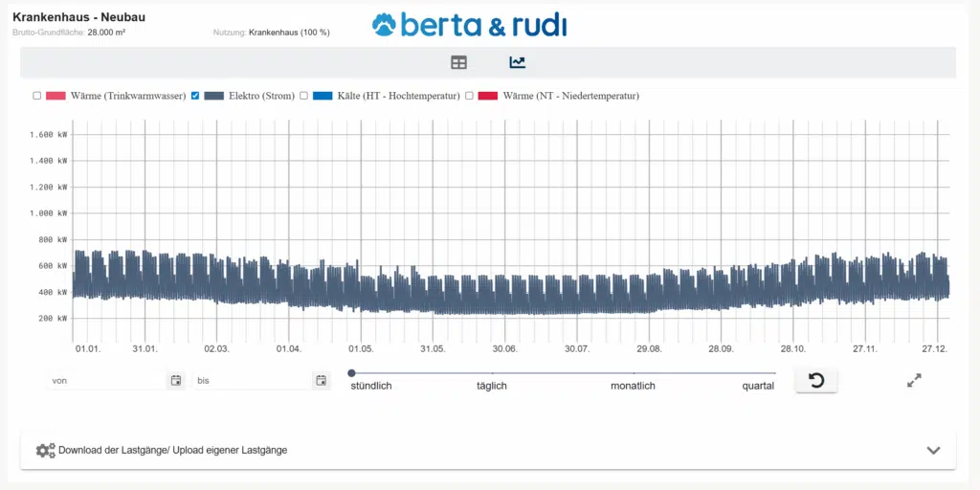Click the reset circular arrow button
Screen dimensions: 980x490
[816, 381]
